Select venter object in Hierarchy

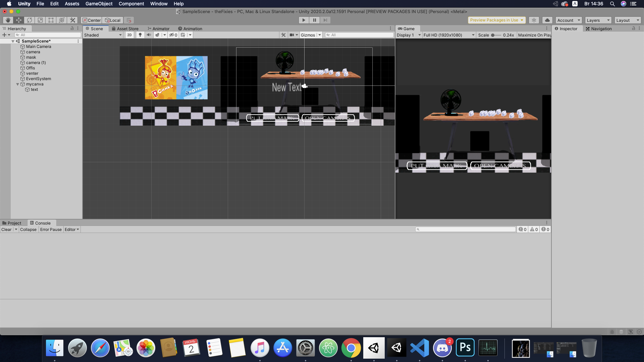[x=32, y=73]
